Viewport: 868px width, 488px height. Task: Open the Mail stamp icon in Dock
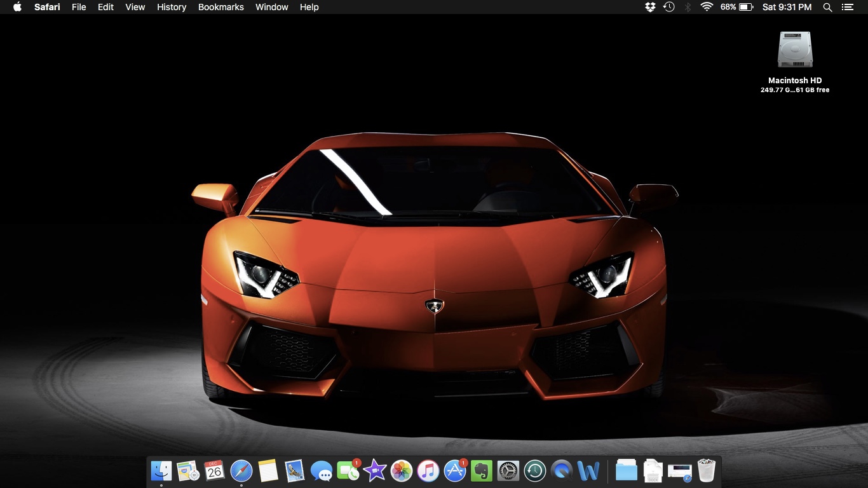295,471
